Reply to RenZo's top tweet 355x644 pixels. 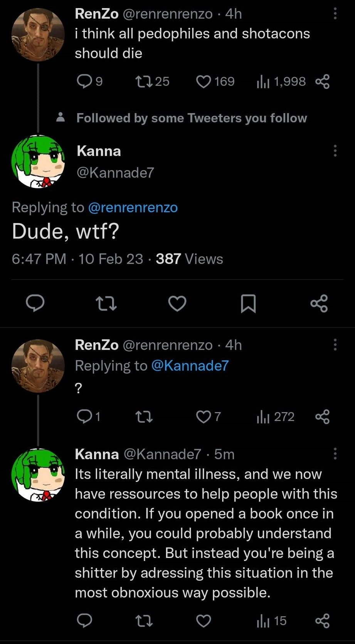[84, 81]
